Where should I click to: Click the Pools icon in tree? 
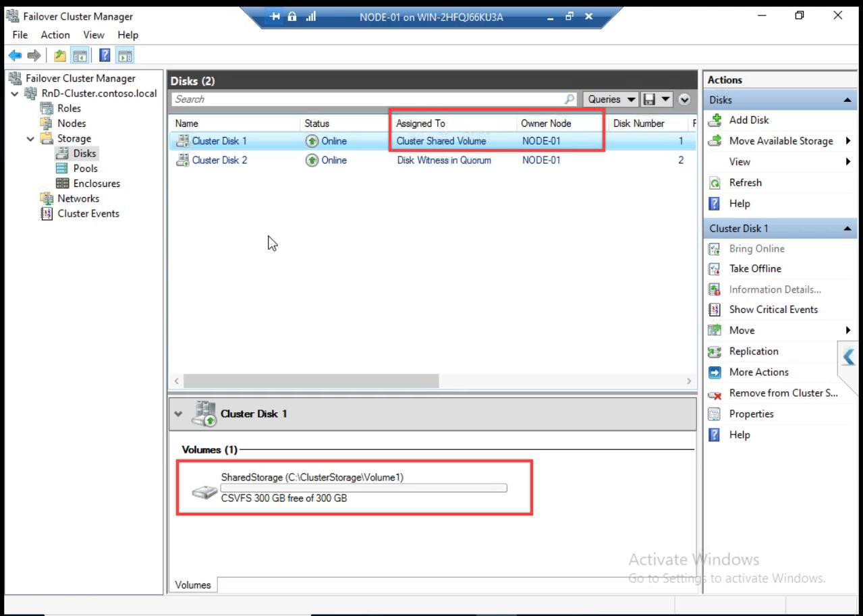click(62, 169)
